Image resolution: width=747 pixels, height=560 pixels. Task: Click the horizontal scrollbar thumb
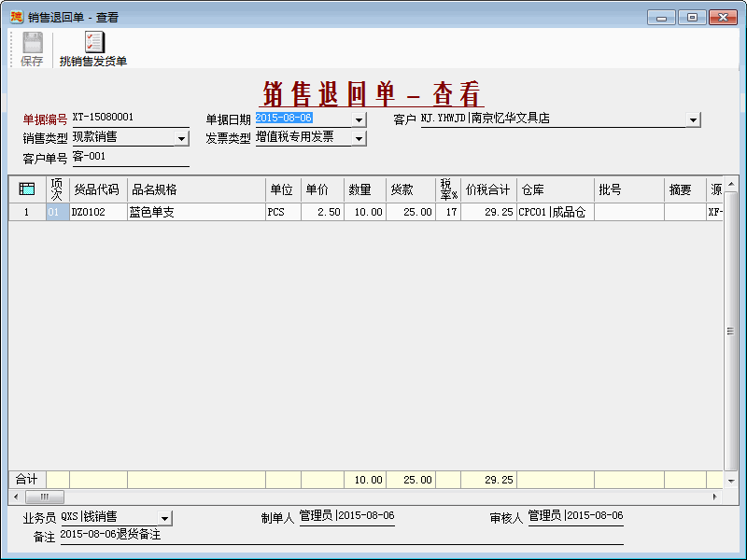point(44,497)
